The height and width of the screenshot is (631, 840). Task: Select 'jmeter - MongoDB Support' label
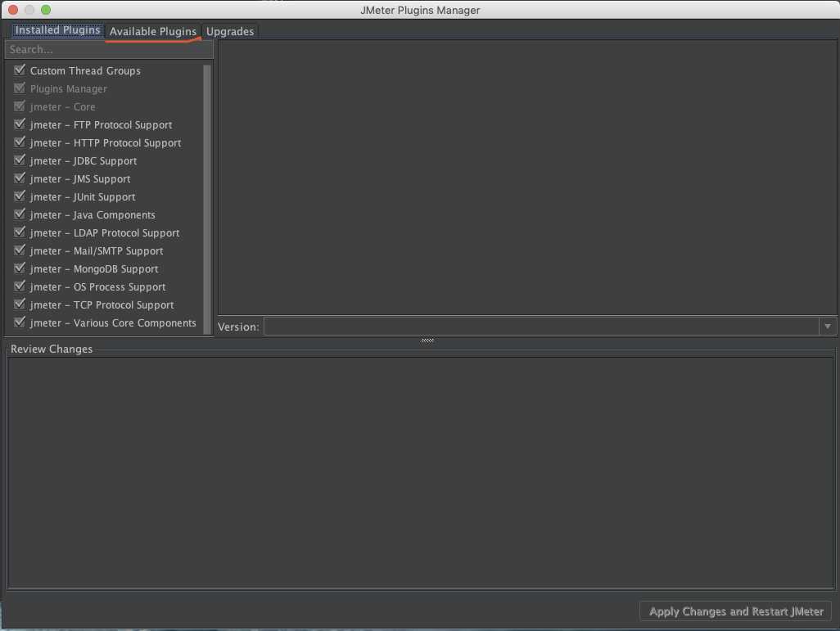tap(94, 269)
